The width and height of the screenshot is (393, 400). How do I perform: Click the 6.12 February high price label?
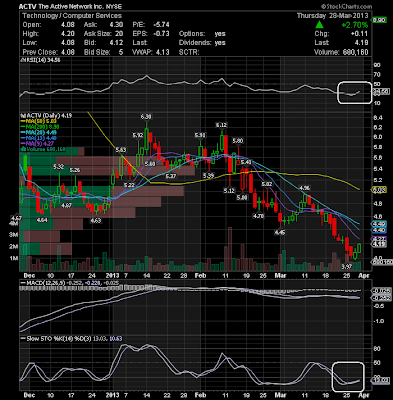(x=221, y=125)
